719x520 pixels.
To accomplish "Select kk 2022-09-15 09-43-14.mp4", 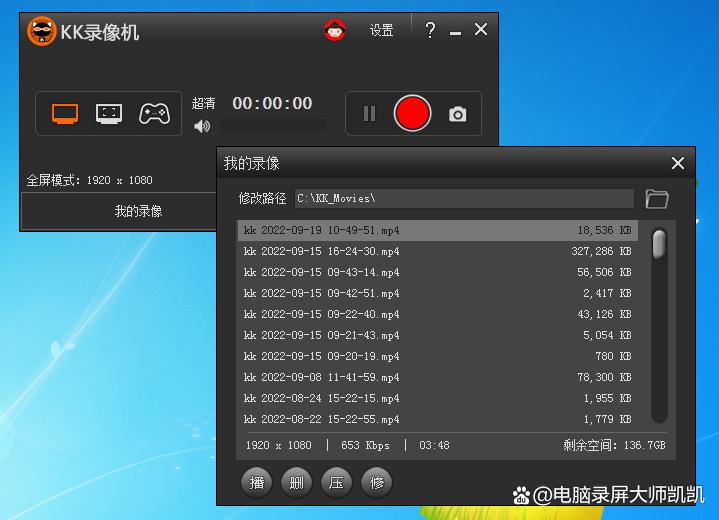I will (437, 272).
